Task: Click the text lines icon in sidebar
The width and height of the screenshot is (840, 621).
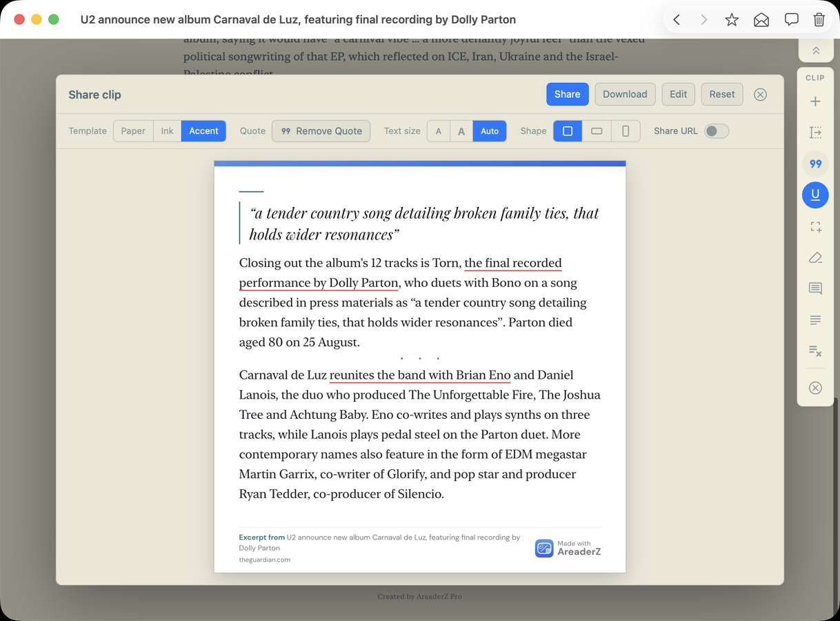Action: [815, 320]
